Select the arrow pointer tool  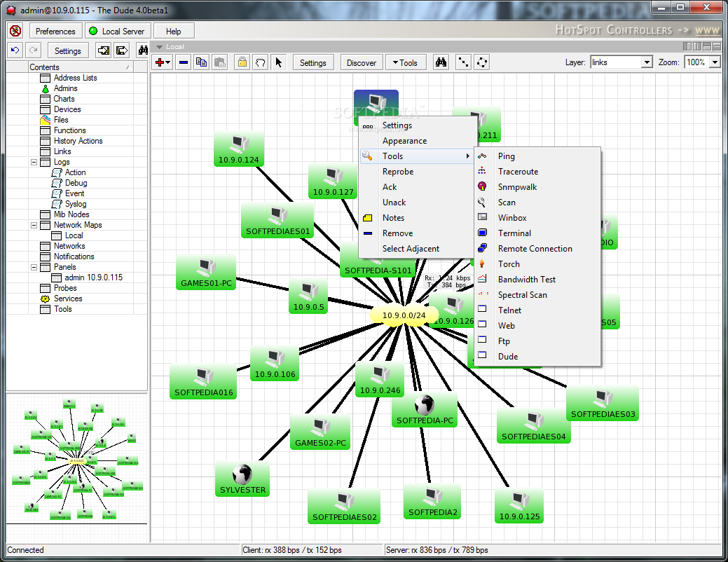point(279,62)
